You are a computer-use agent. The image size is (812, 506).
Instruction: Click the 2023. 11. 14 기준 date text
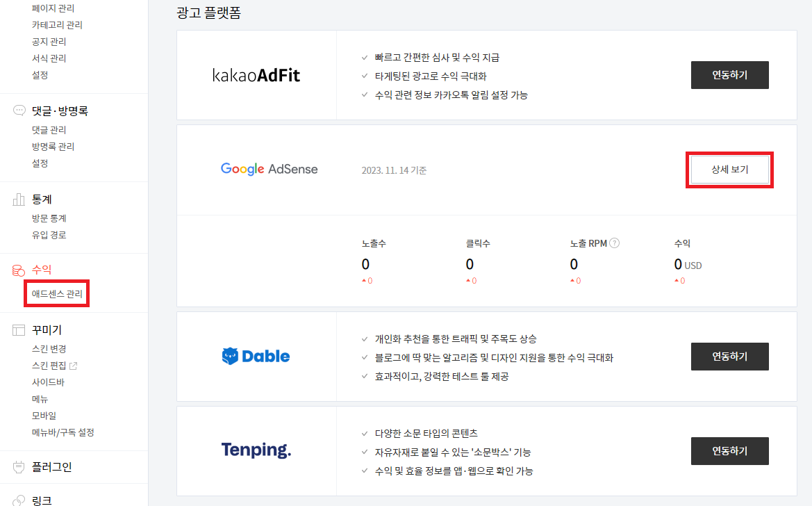(x=394, y=170)
